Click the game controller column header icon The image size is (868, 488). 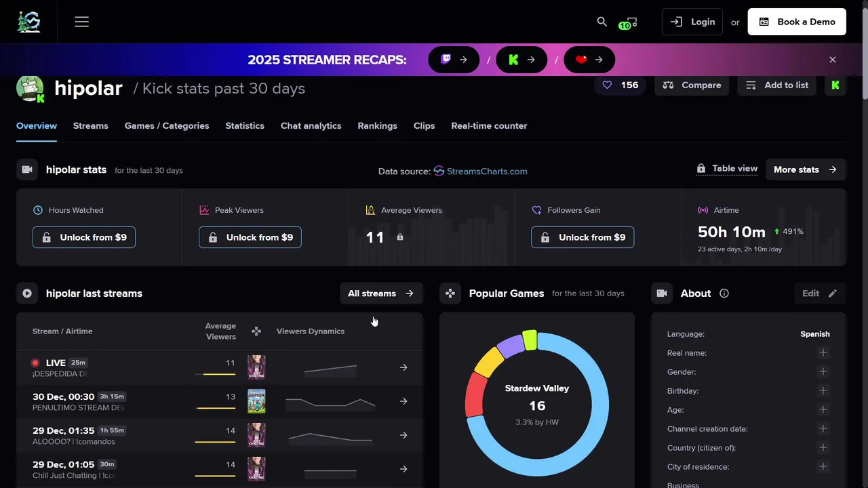pos(256,331)
